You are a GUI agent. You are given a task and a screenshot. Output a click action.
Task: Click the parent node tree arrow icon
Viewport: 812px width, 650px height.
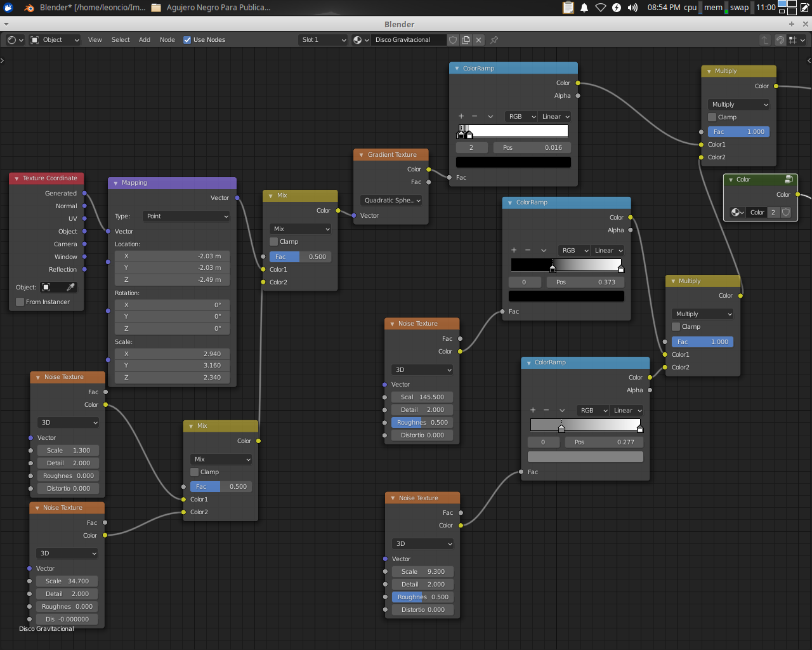coord(765,40)
